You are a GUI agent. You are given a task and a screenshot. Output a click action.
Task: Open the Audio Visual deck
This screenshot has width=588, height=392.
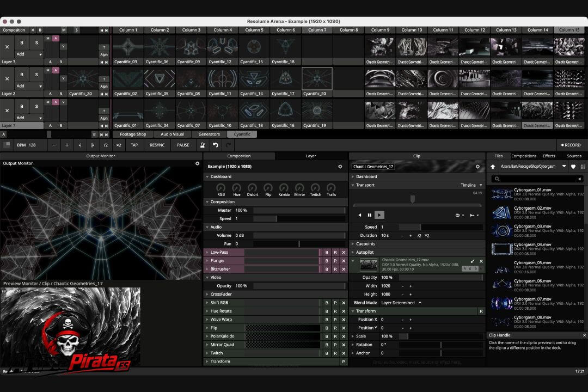tap(172, 134)
